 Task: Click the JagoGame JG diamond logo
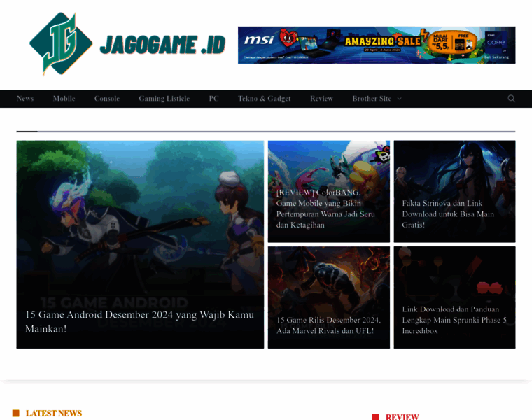point(61,44)
